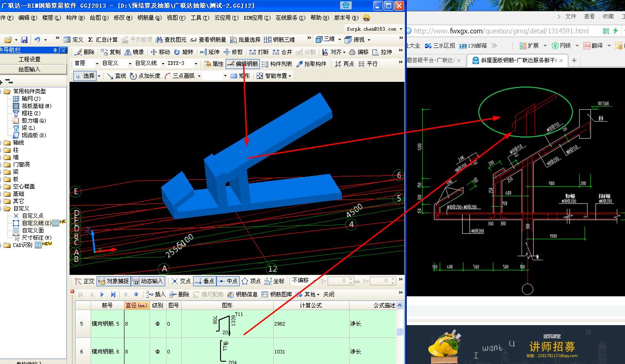Switch to browser tab 斜屋面板钢筋
The width and height of the screenshot is (625, 364).
[x=517, y=60]
